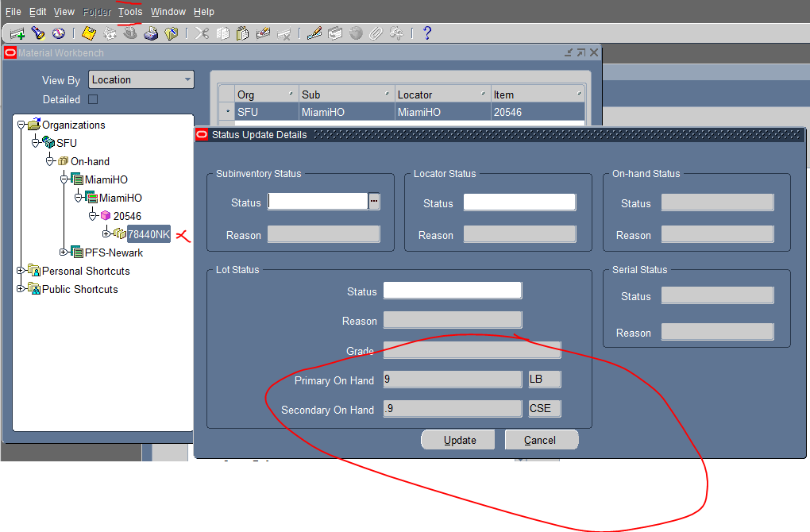Click the Translations globe icon
Screen dimensions: 810x532
[x=355, y=33]
